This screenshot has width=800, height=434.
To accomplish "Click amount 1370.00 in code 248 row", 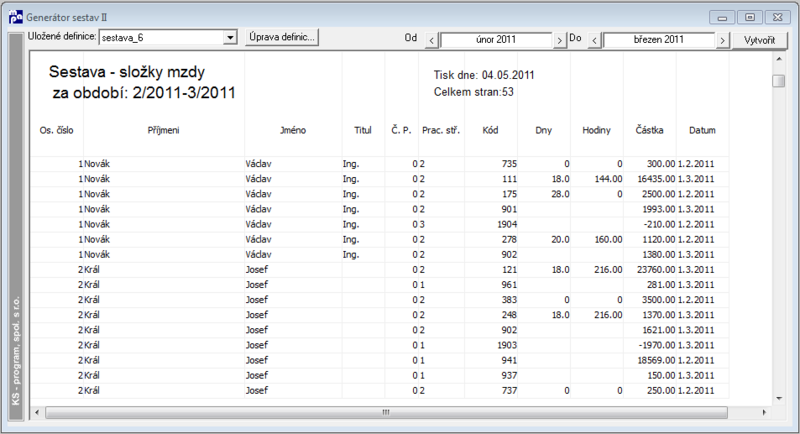I will coord(659,315).
